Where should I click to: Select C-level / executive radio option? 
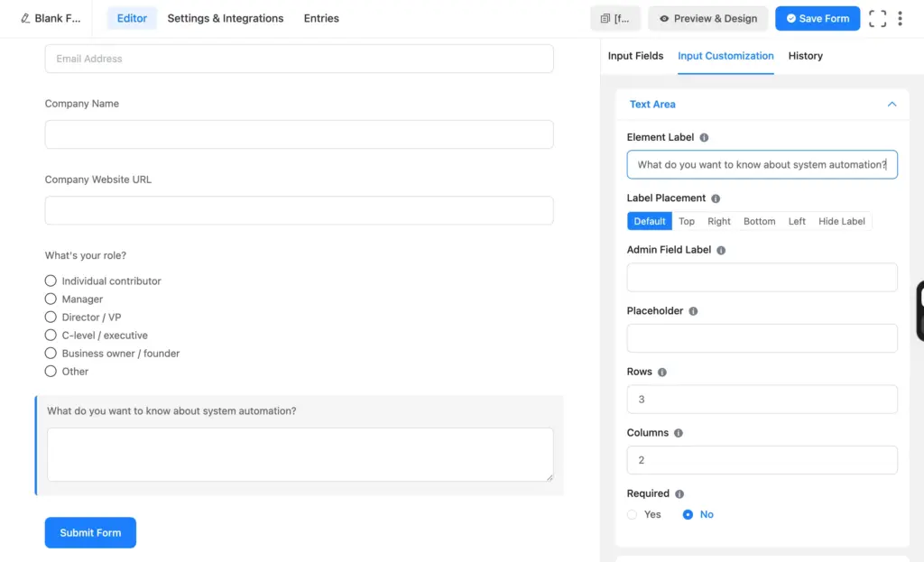[51, 336]
